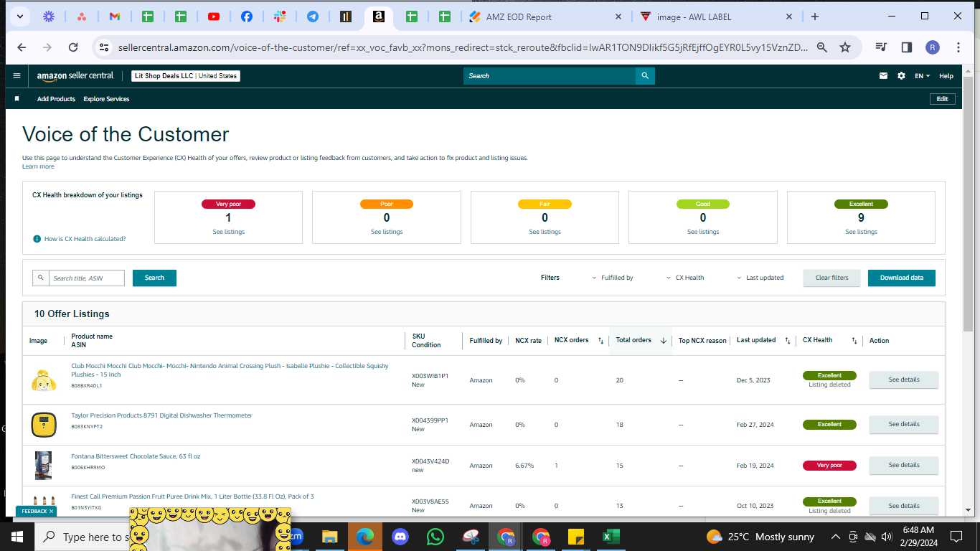Open See details for Fontana Chocolate Sauce
Screen dimensions: 980x551
[904, 465]
